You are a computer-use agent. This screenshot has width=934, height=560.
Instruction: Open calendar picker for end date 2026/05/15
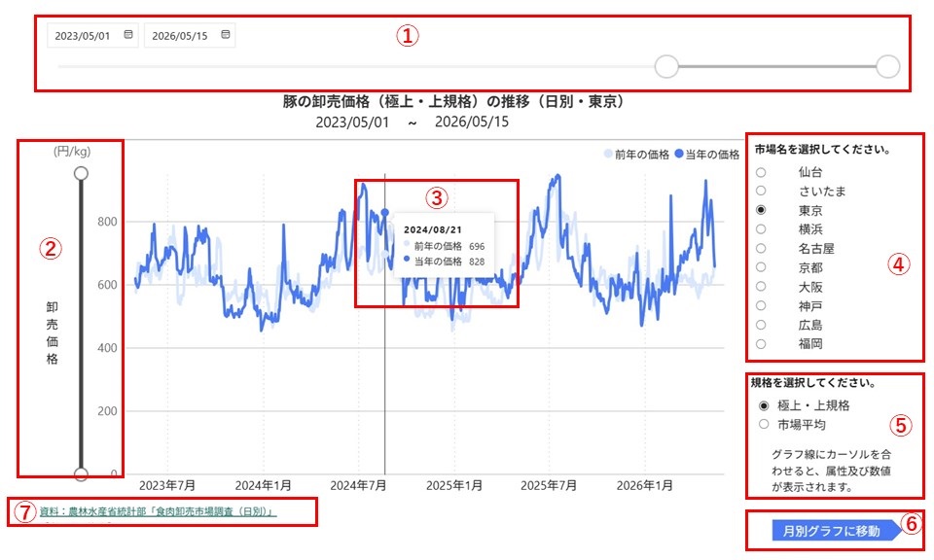(x=225, y=35)
